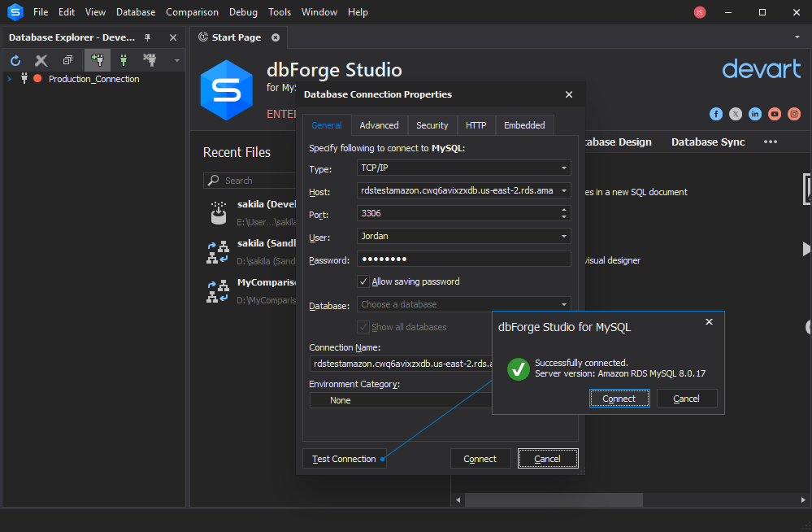Click Connect in the success dialog
Viewport: 812px width, 532px height.
619,398
